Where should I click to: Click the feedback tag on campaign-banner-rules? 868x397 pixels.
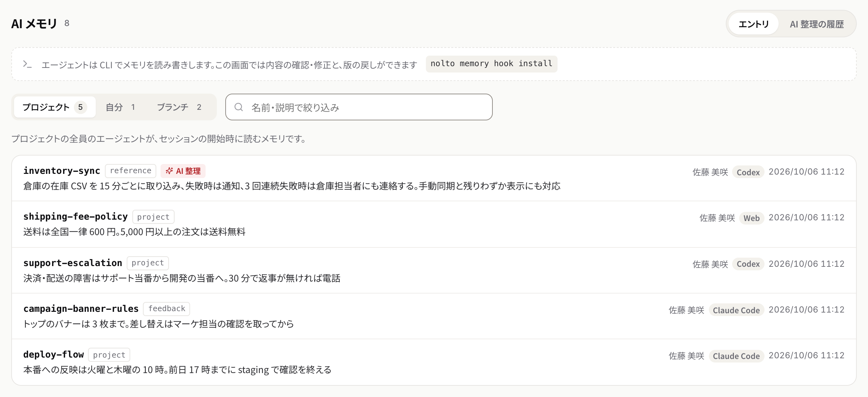166,309
